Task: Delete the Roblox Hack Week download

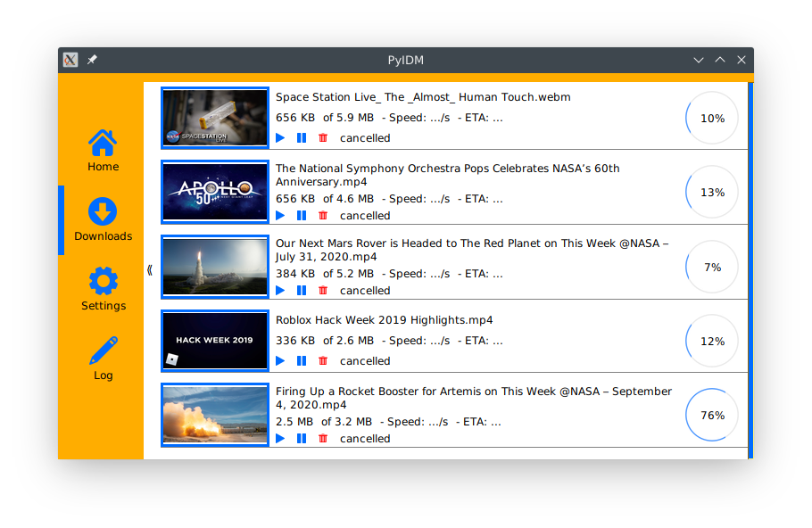Action: (323, 361)
